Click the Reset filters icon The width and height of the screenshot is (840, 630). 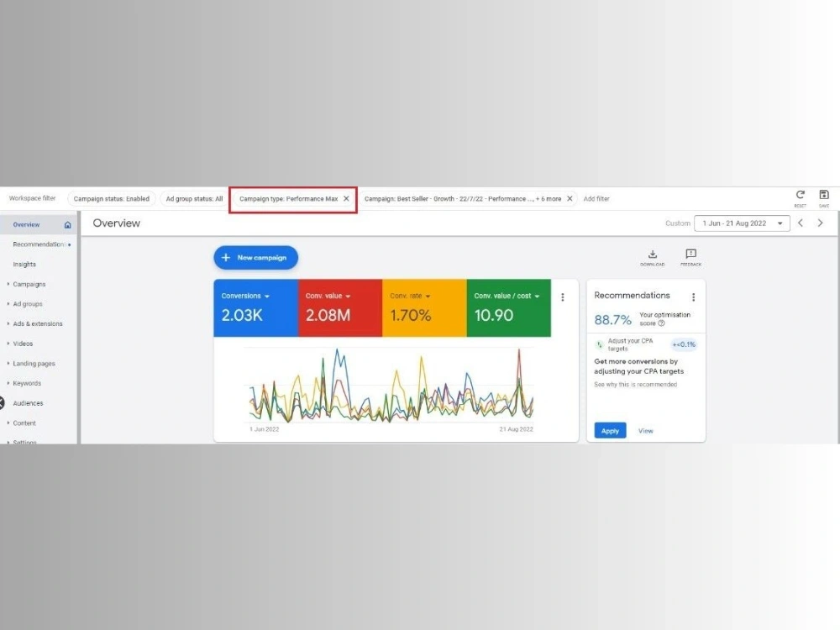click(x=800, y=195)
